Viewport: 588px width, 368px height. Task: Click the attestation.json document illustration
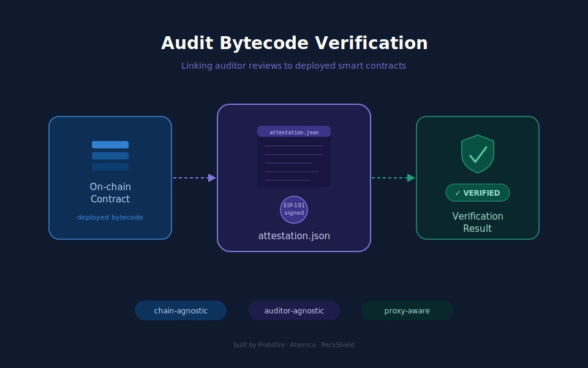(x=294, y=156)
